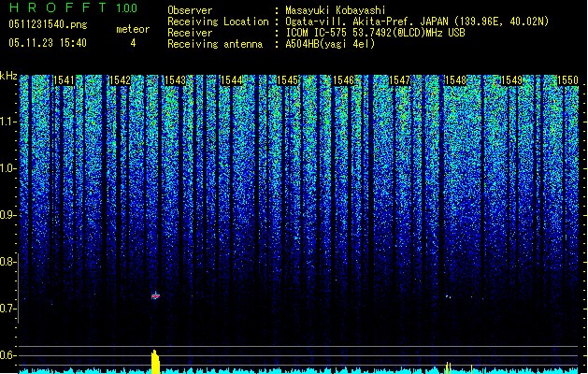This screenshot has width=588, height=374.
Task: Click the 0.9 kHz axis tick label
Action: pos(7,215)
